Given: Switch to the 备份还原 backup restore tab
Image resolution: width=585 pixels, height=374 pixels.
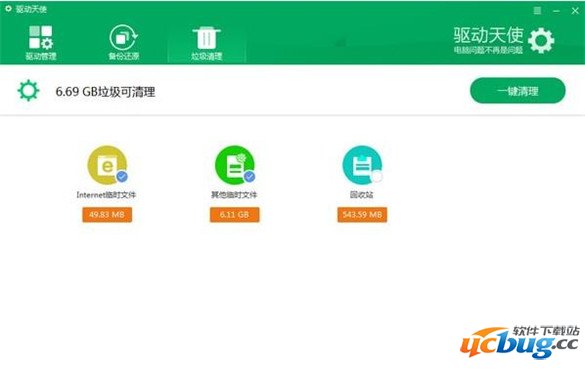Looking at the screenshot, I should [x=123, y=43].
